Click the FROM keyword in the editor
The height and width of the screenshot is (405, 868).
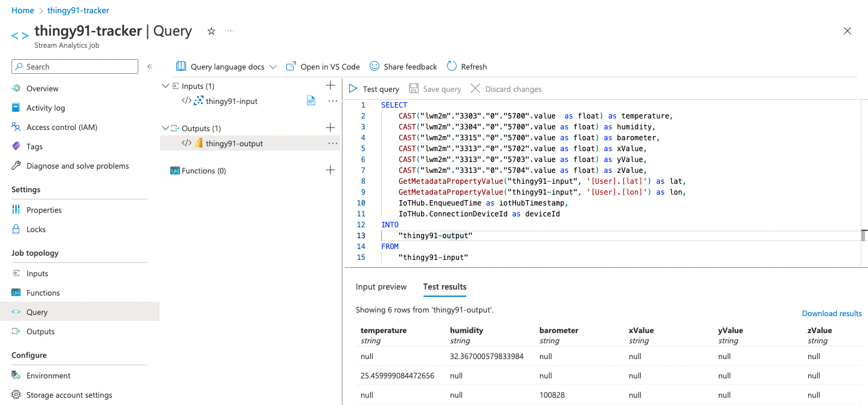[390, 247]
